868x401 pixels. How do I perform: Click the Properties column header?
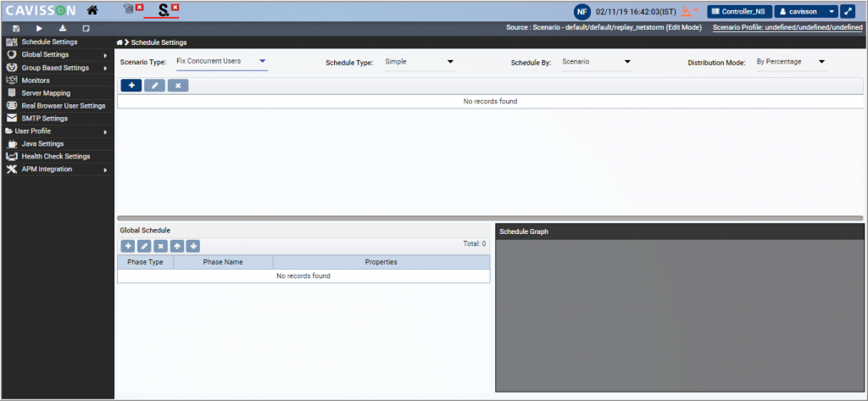click(x=381, y=262)
